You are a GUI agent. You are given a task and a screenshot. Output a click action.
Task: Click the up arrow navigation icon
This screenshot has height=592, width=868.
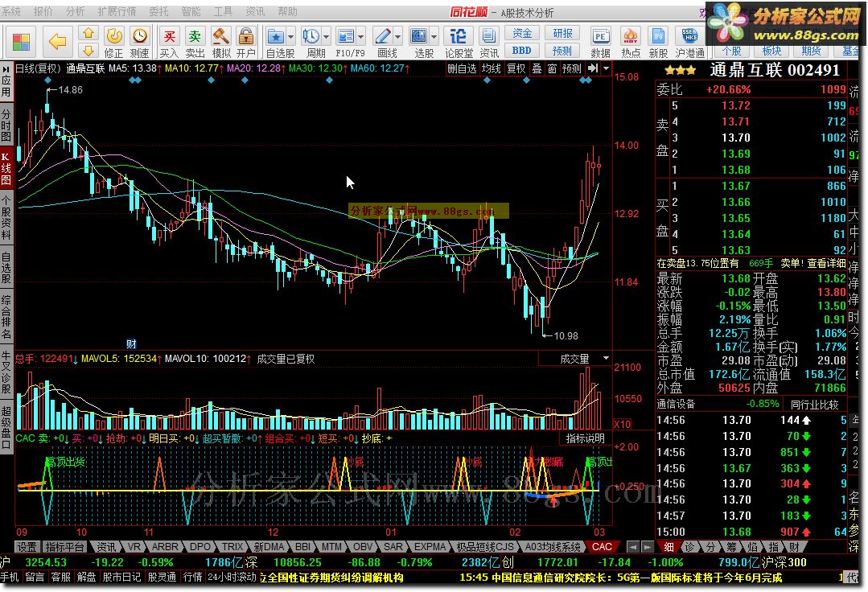tap(88, 34)
